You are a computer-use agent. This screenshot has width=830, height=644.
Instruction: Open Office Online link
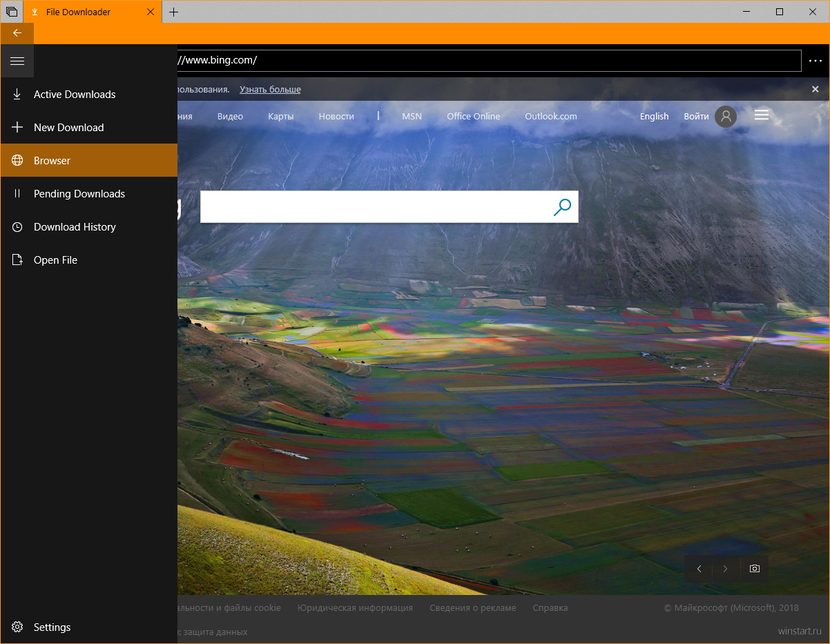(x=473, y=117)
